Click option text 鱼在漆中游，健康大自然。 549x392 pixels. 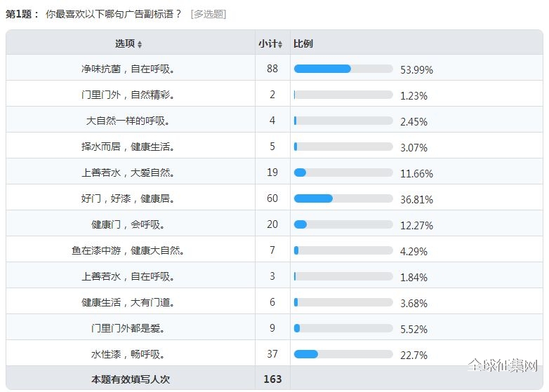(128, 250)
